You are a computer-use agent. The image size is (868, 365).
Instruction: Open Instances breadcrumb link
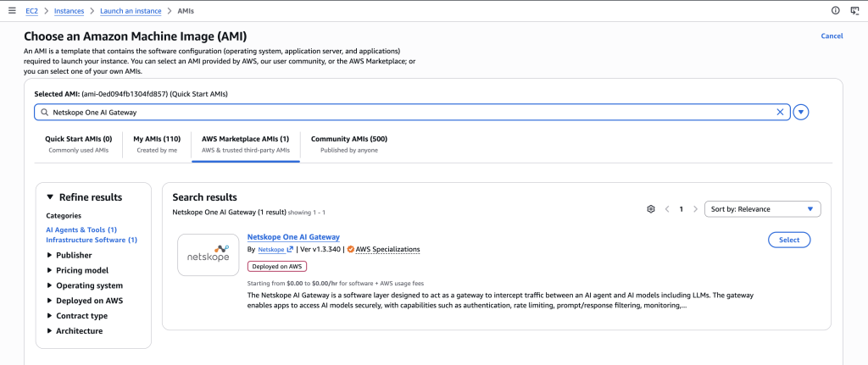click(x=69, y=11)
